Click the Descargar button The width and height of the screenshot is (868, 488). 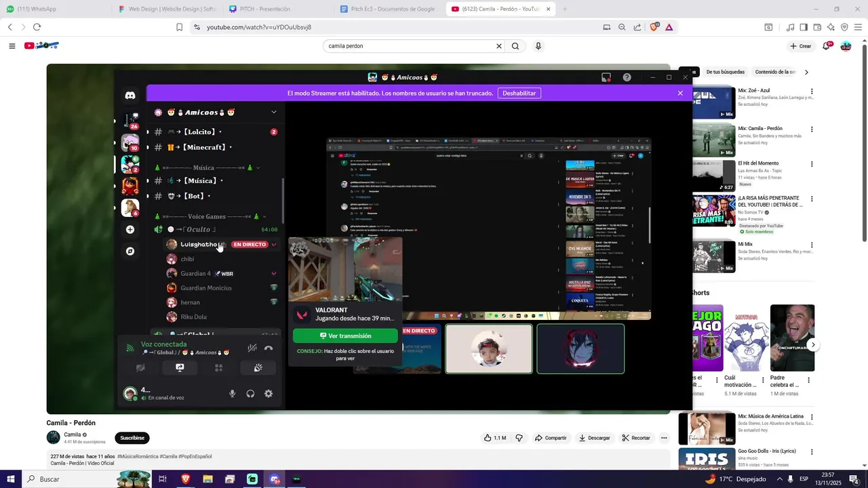[x=594, y=438]
